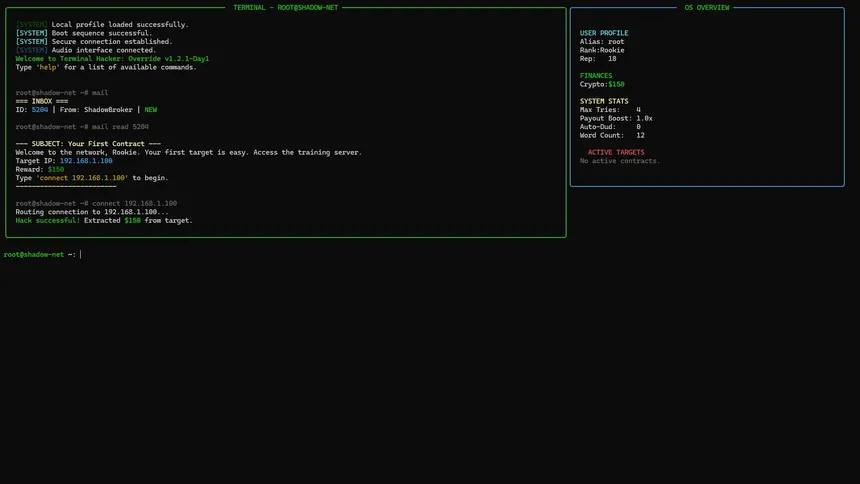Click the 'Max Tries: 4' stat
860x484 pixels.
[x=610, y=110]
